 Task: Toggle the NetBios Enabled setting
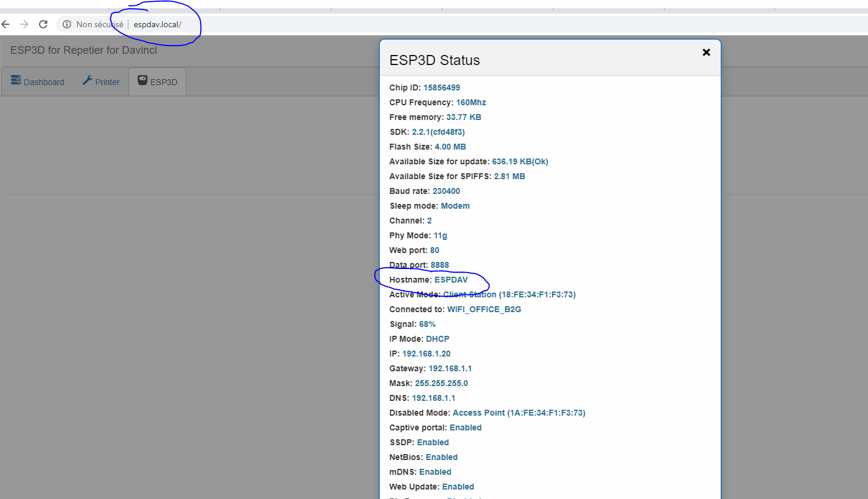point(441,456)
